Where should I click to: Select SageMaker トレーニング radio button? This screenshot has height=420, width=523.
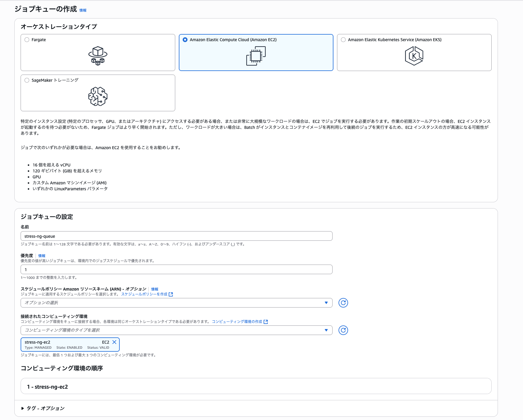coord(27,80)
